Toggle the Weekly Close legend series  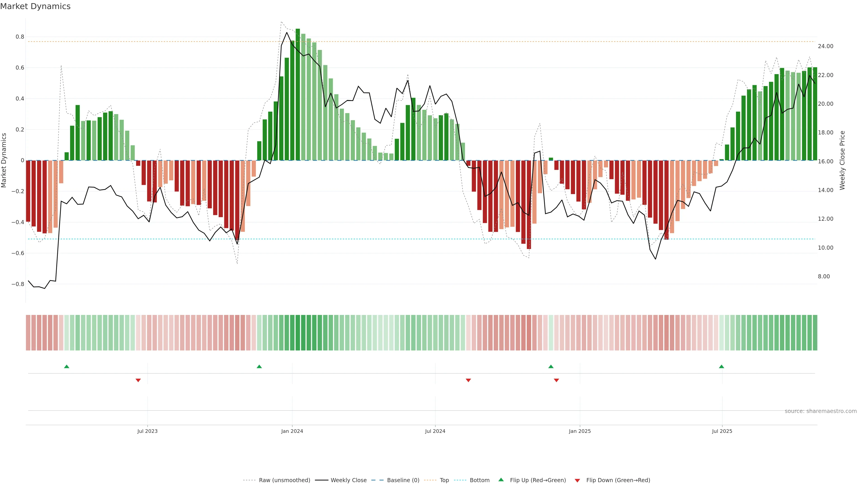point(348,480)
